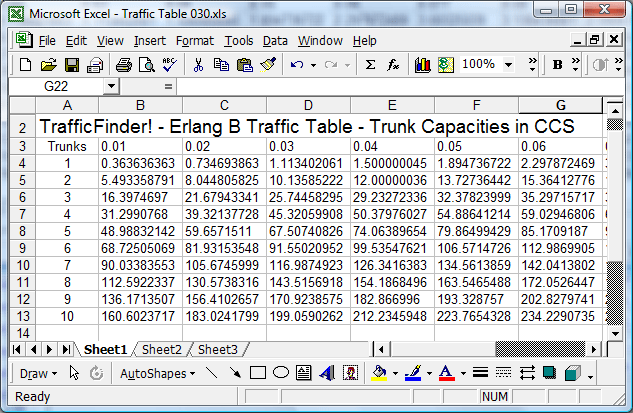Choose Dash Style
Image resolution: width=633 pixels, height=413 pixels.
pos(503,373)
